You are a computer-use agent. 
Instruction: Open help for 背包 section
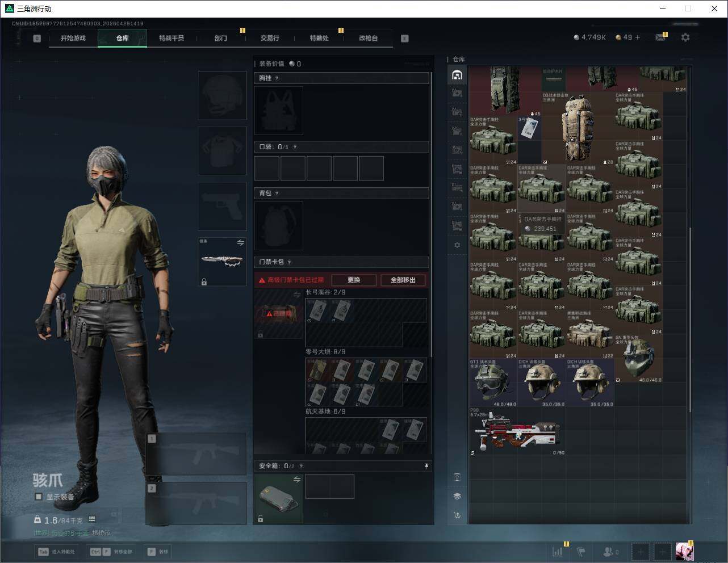pos(277,194)
